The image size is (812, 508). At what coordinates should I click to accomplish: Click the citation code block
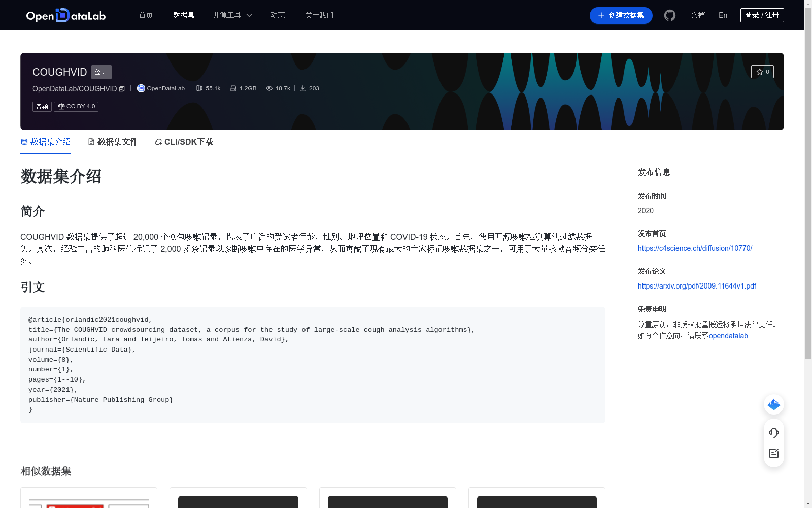[x=313, y=365]
